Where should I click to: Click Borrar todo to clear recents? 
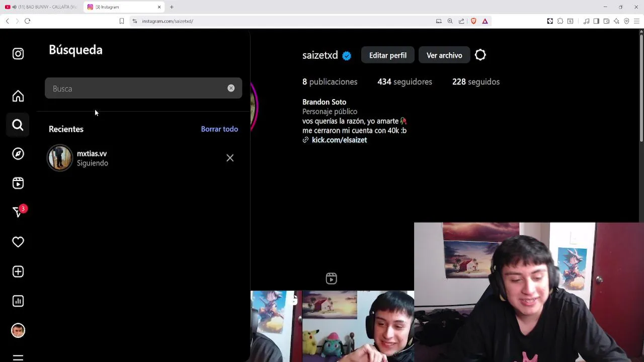coord(219,129)
